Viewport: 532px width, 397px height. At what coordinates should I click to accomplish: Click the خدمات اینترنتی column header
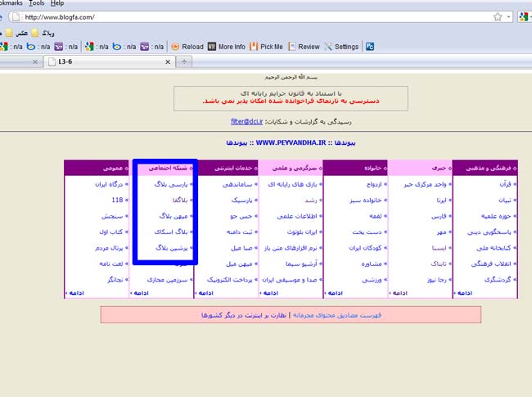(x=226, y=168)
